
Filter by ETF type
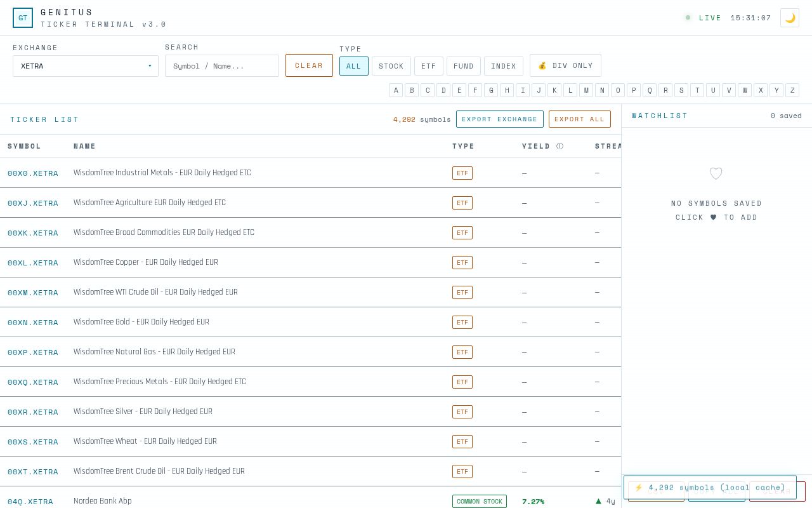(429, 66)
